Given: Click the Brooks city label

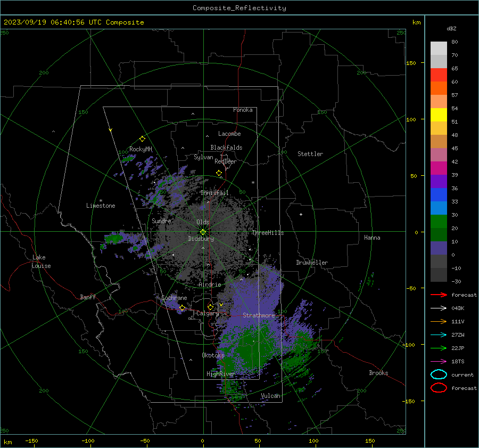Looking at the screenshot, I should pyautogui.click(x=378, y=373).
